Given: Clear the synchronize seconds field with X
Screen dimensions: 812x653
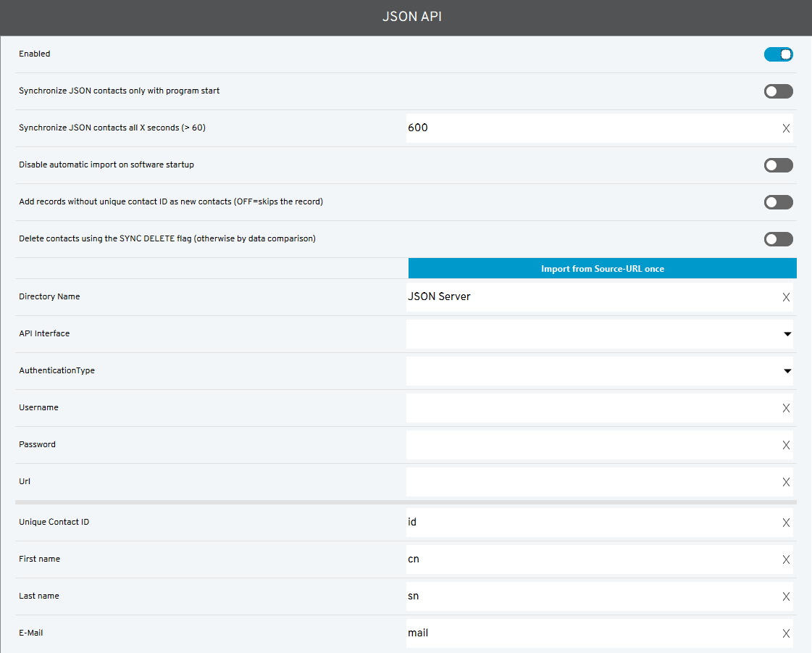Looking at the screenshot, I should (x=786, y=128).
